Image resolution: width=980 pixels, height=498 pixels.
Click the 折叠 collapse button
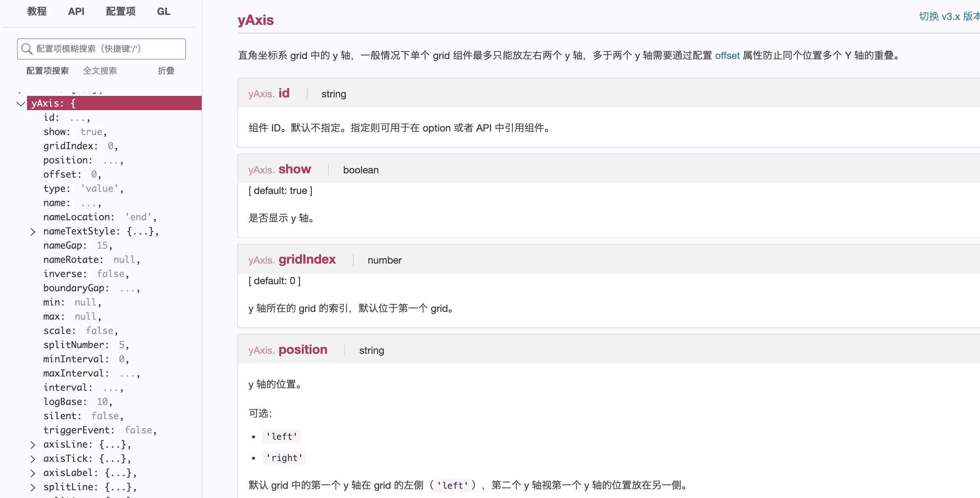tap(166, 71)
